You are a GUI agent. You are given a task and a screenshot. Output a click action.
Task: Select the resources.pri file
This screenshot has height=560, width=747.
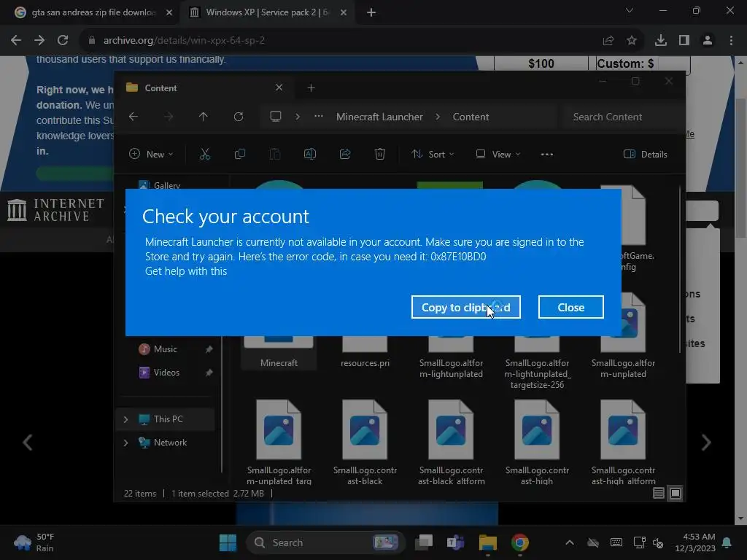365,352
